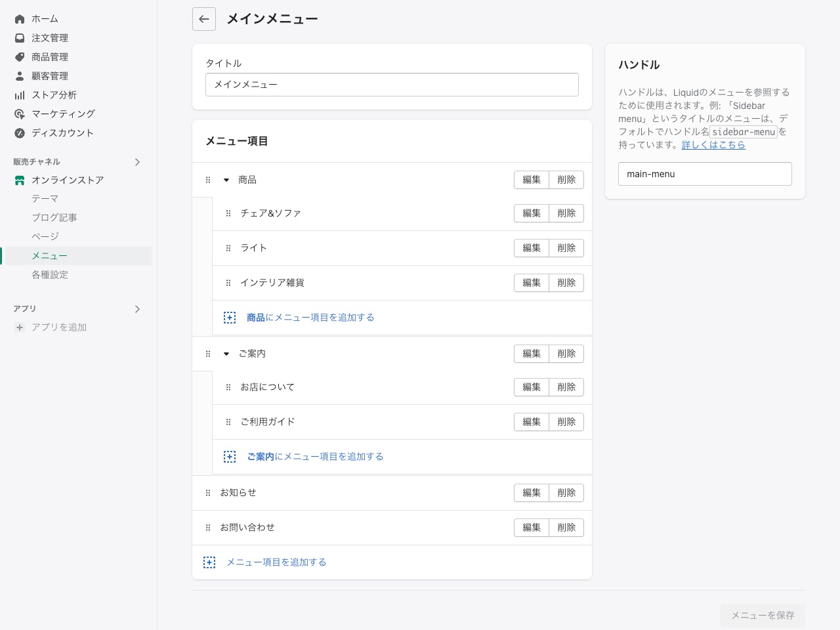Open the 詳しくはこちら help link
The width and height of the screenshot is (840, 630).
[x=713, y=145]
